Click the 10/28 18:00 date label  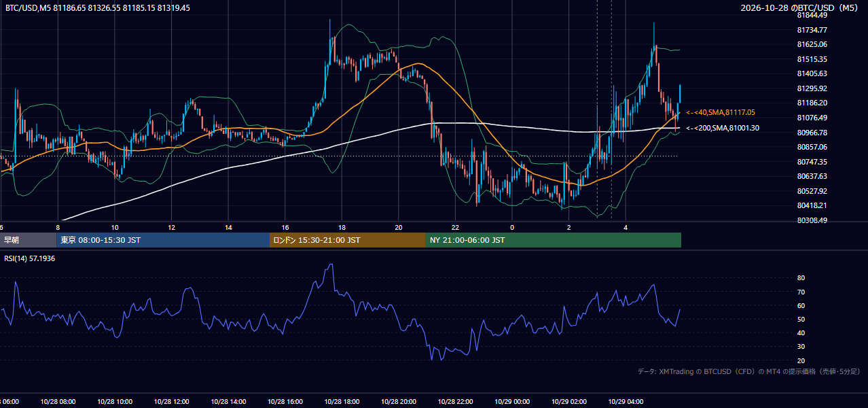tap(342, 402)
